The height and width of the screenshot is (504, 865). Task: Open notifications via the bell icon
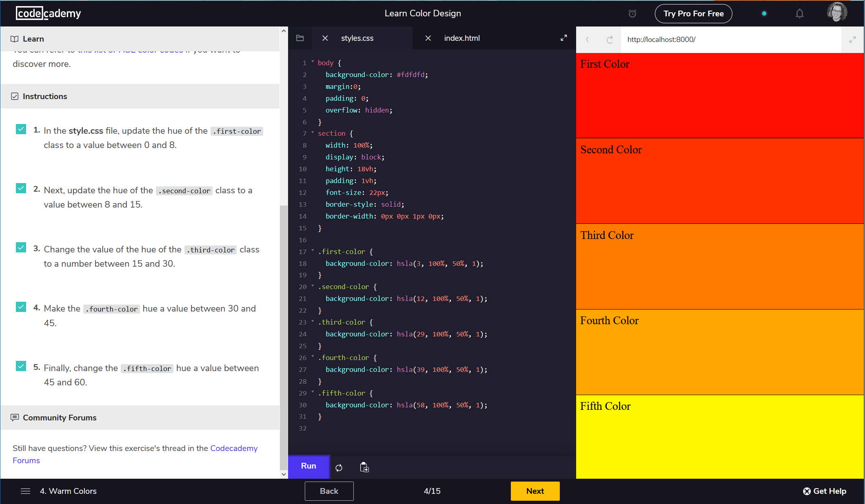(x=800, y=13)
